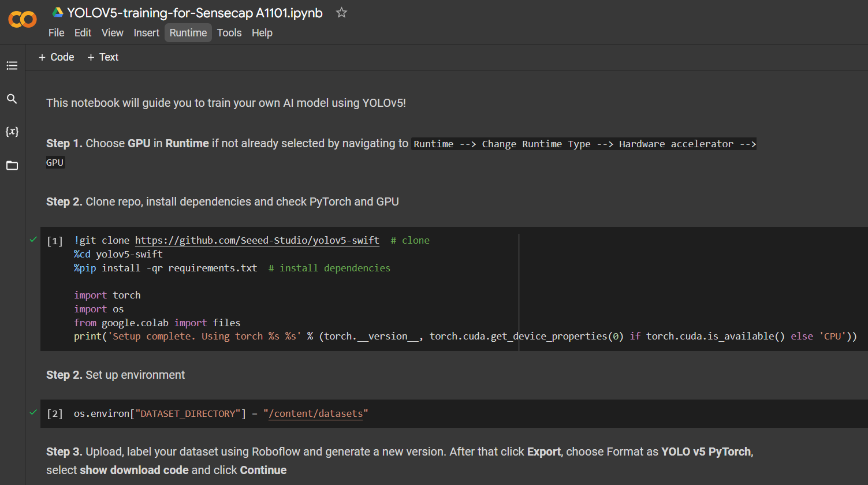Click the Google Drive icon beside notebook title
This screenshot has height=485, width=868.
(x=57, y=12)
